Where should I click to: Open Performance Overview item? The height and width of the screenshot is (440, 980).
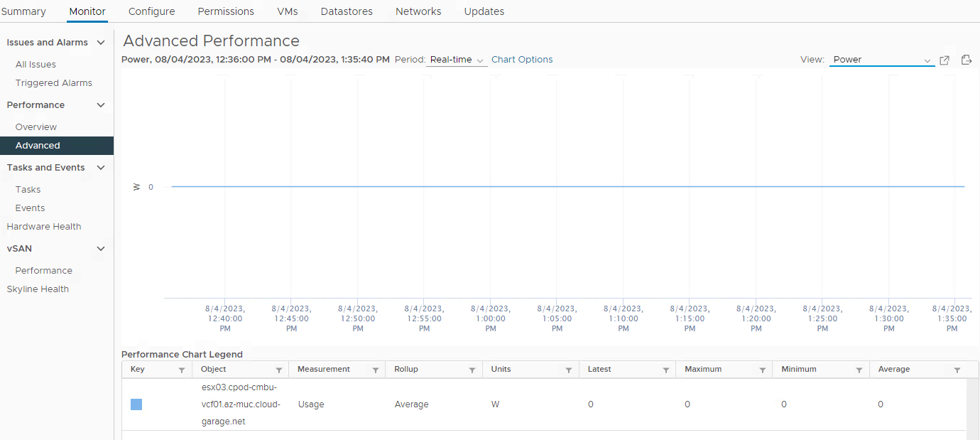36,127
